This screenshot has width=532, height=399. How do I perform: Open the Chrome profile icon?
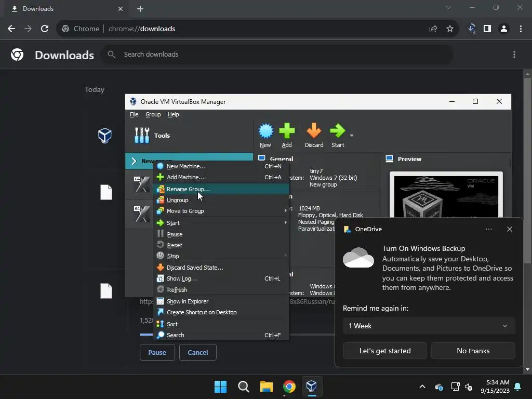[x=504, y=29]
